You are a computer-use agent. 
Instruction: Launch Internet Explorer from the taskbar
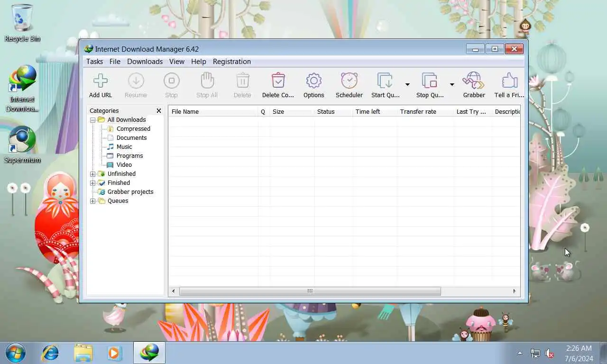point(50,353)
